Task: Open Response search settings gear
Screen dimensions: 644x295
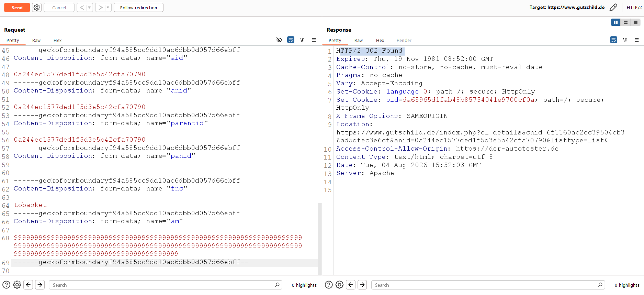Action: pyautogui.click(x=339, y=285)
